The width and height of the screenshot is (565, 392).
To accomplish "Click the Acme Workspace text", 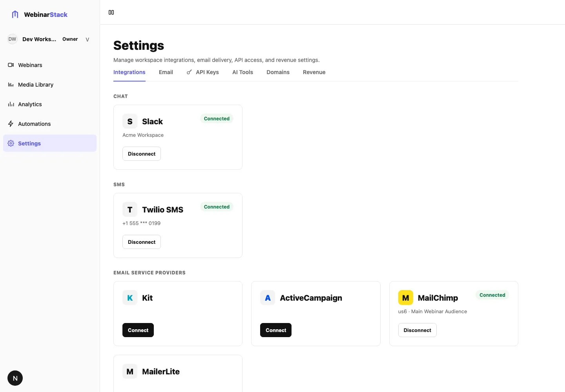I will (x=143, y=135).
